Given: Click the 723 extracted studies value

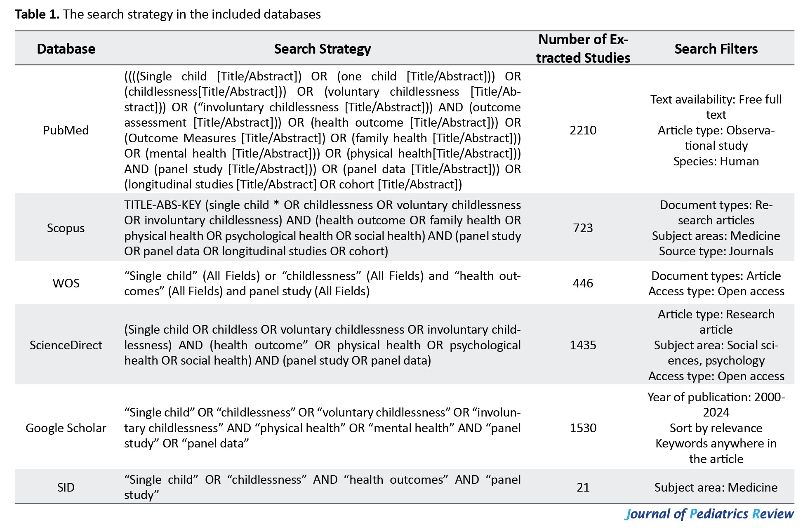Looking at the screenshot, I should (x=583, y=228).
